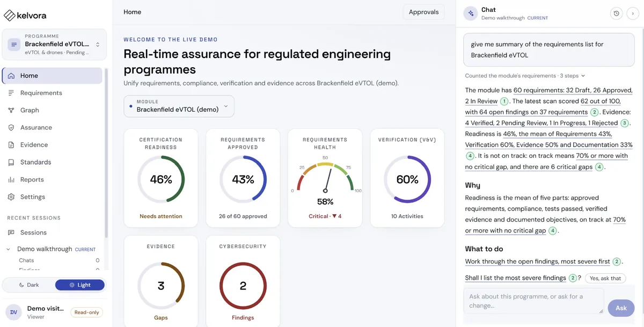Click the '26 of 60 approved' text
This screenshot has width=644, height=327.
click(x=243, y=216)
